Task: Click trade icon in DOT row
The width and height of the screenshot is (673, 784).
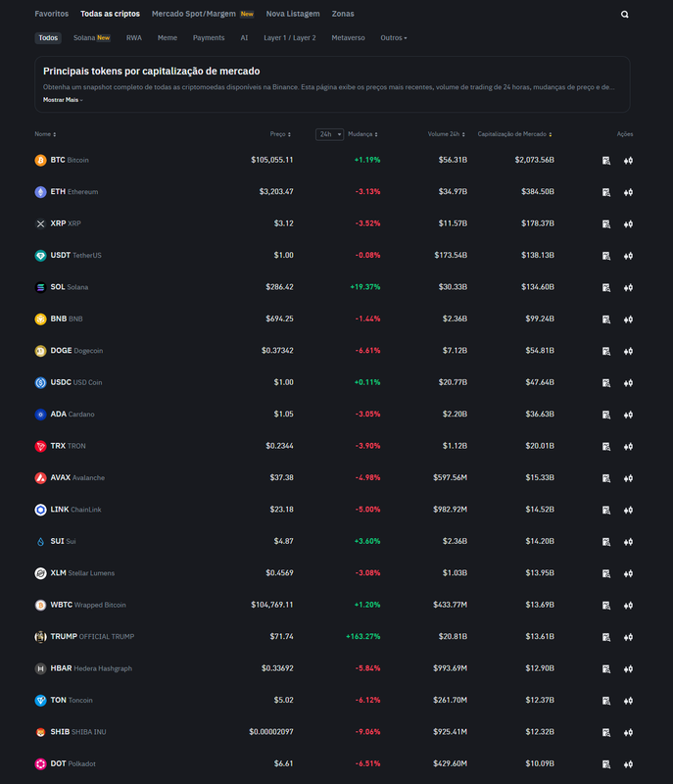Action: (x=629, y=764)
